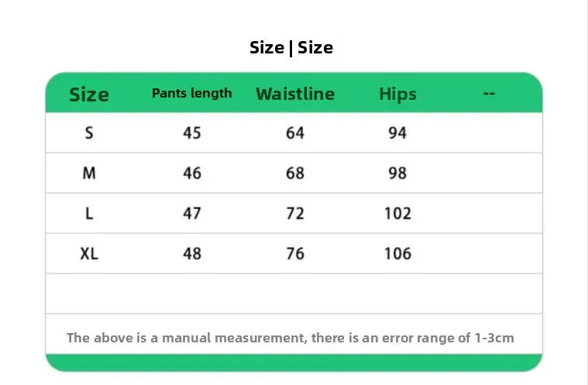Select the XL size row label
The image size is (588, 385).
[89, 254]
